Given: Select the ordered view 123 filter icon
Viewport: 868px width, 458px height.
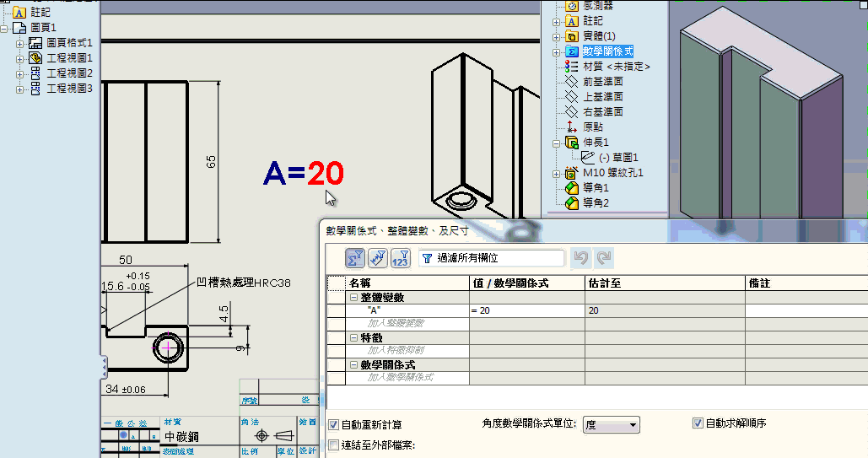Looking at the screenshot, I should tap(400, 258).
